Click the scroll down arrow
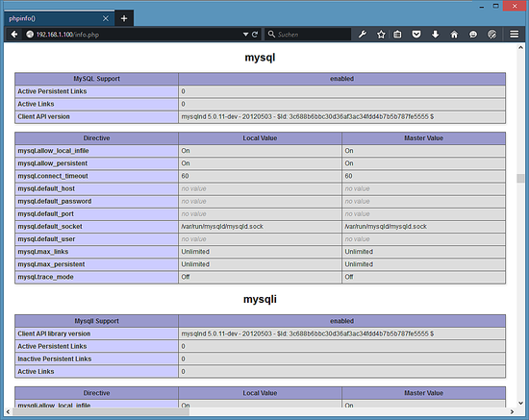Viewport: 529px width, 420px height. coord(520,403)
